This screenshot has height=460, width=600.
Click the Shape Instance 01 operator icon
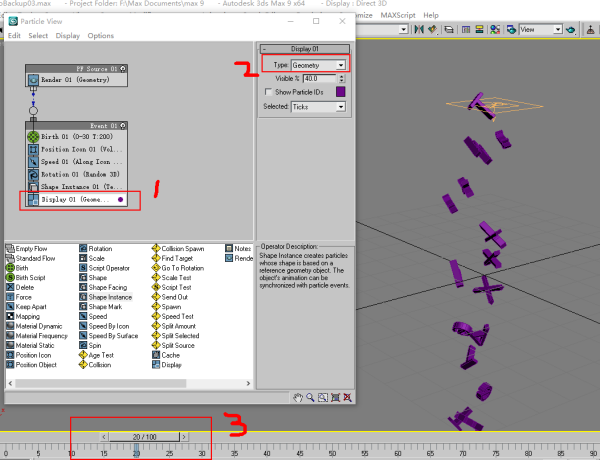(x=33, y=187)
